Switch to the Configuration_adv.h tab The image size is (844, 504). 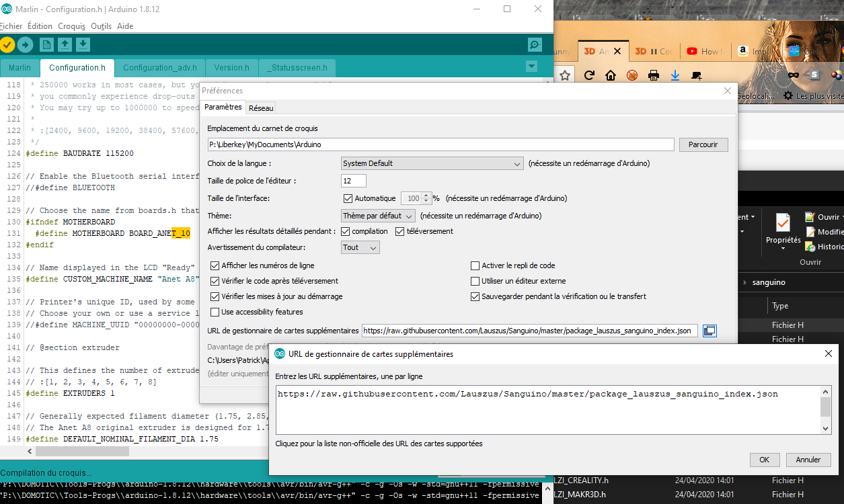pos(160,68)
